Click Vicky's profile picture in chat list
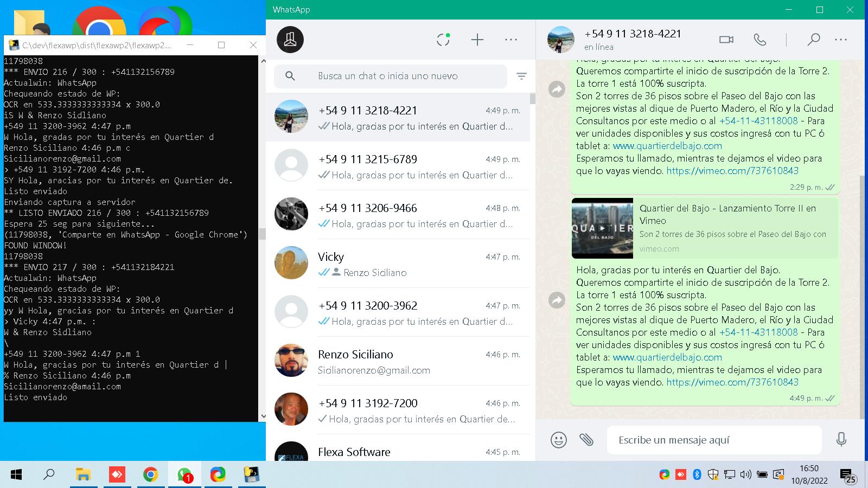 coord(291,263)
